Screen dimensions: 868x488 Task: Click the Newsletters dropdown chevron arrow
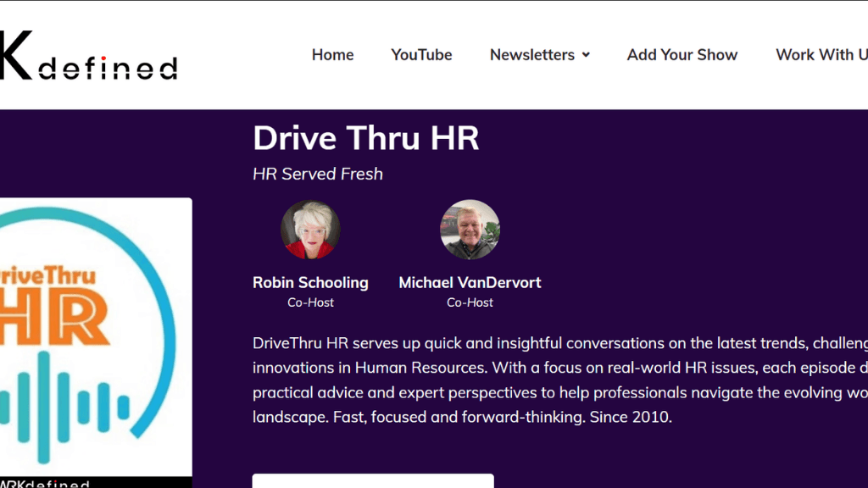586,55
